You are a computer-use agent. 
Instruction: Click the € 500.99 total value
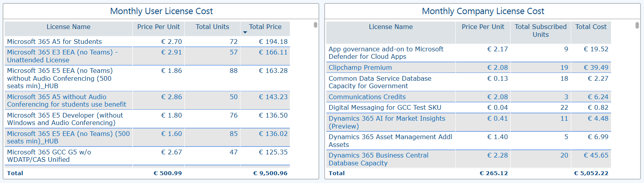click(x=168, y=173)
